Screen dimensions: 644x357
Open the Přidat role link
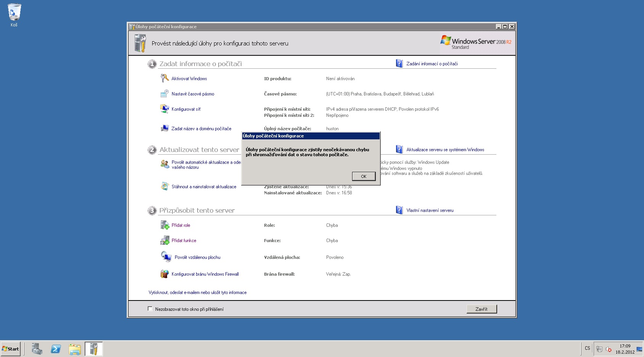tap(181, 225)
